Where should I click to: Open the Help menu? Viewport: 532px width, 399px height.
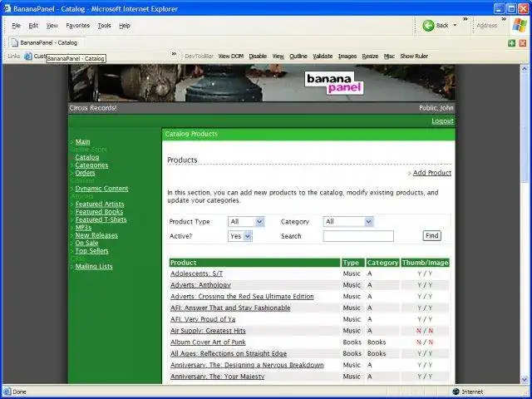click(125, 26)
